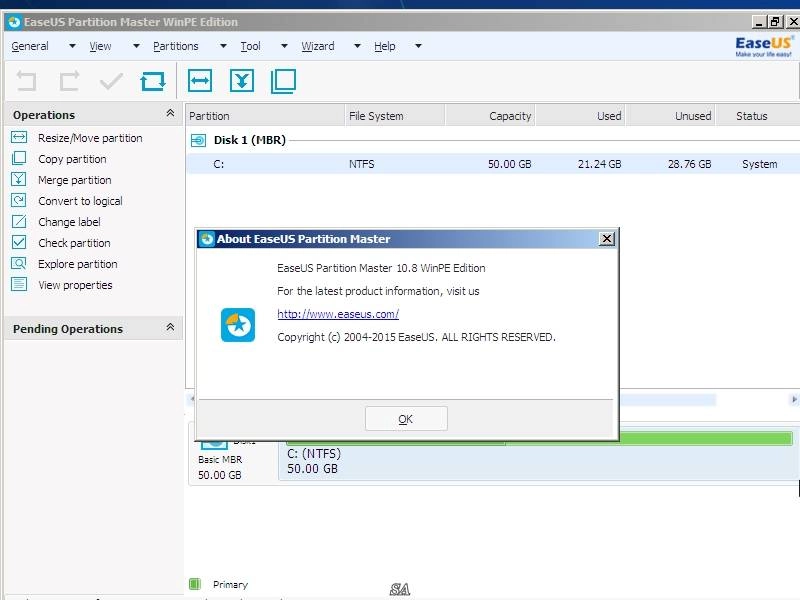This screenshot has width=800, height=600.
Task: Click the Copy partition operation
Action: (x=72, y=159)
